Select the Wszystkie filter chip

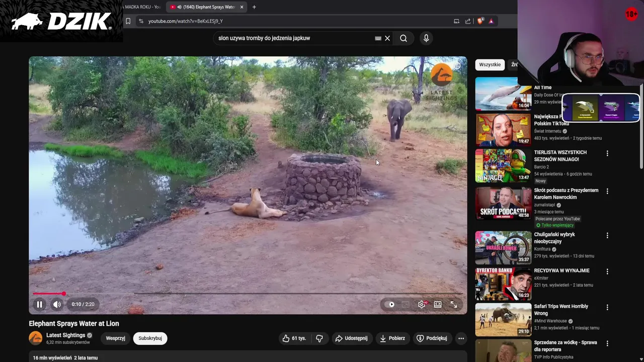coord(490,65)
